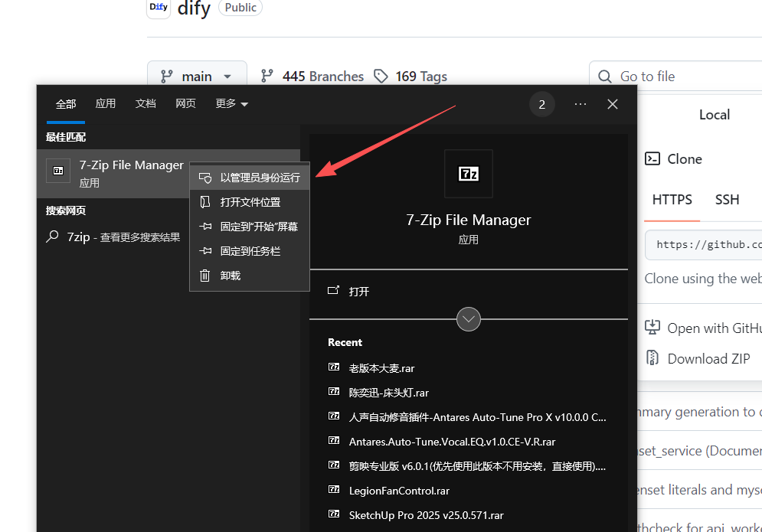
Task: Select 固定到"开始"屏幕 menu entry
Action: [250, 227]
